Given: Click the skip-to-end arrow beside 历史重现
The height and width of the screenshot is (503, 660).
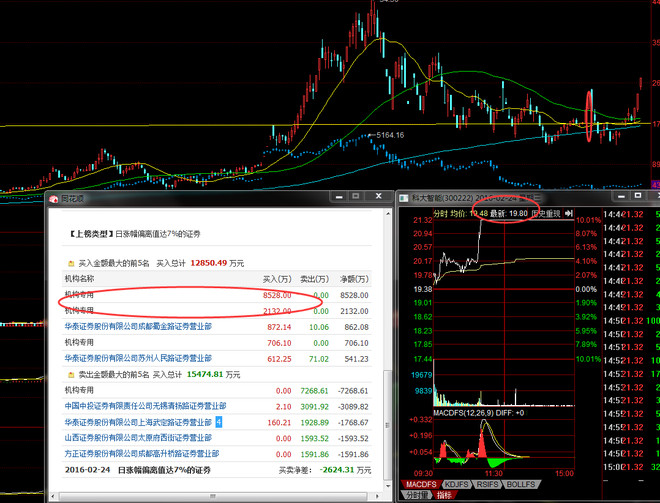Looking at the screenshot, I should click(x=569, y=213).
